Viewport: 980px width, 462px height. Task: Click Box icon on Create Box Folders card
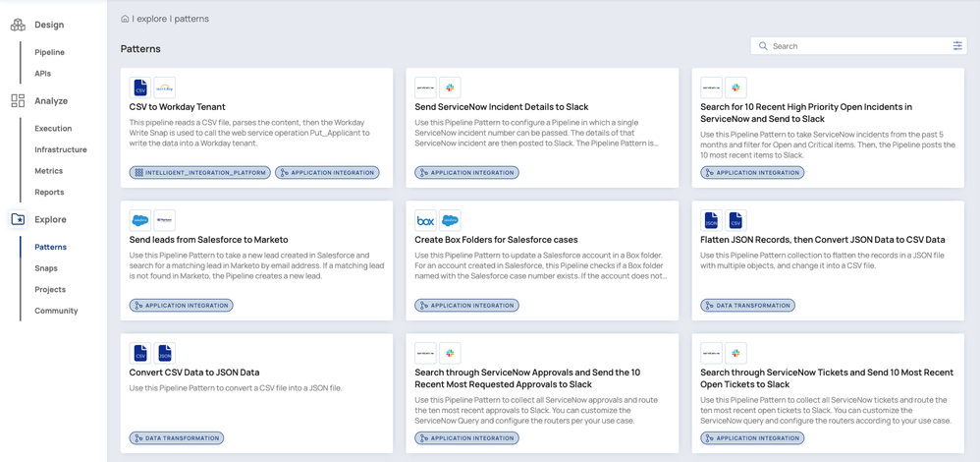point(425,220)
